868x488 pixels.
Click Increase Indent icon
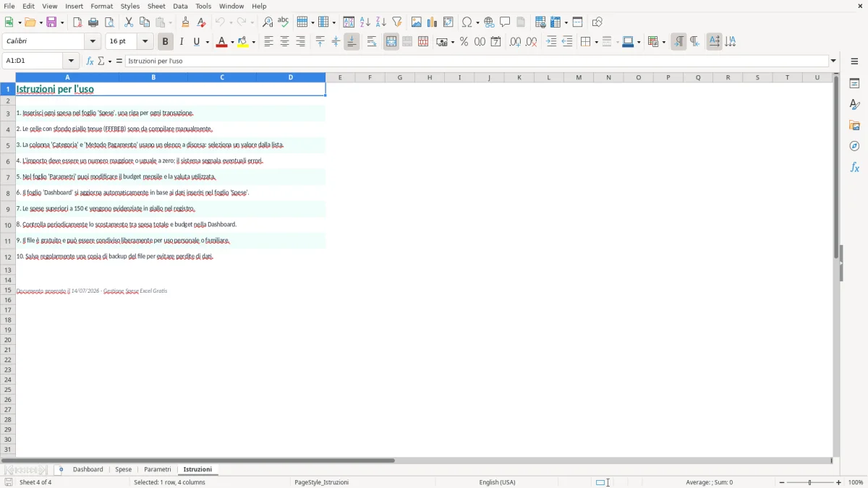coord(551,42)
